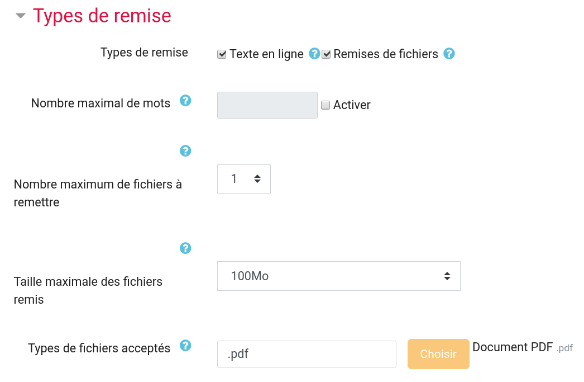584x382 pixels.
Task: Enable the Activer word limit checkbox
Action: pos(326,105)
